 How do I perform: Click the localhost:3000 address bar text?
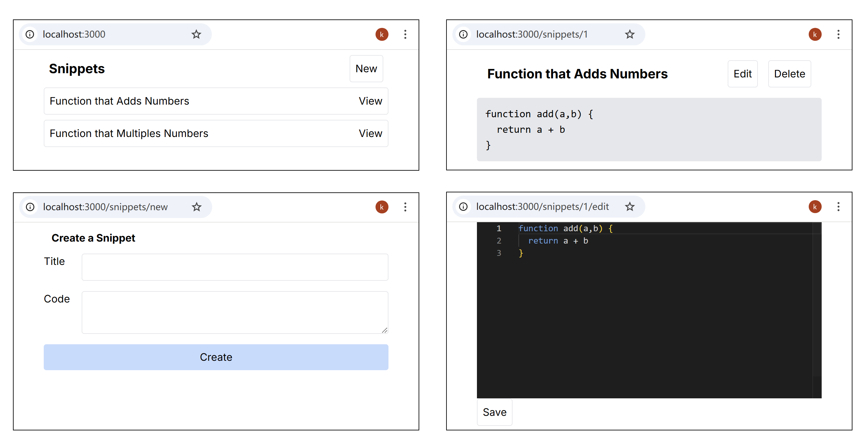tap(74, 34)
